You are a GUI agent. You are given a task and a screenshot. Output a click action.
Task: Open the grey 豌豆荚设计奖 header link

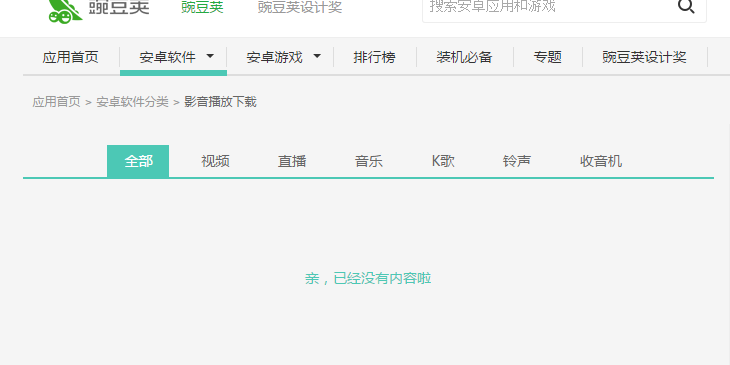(x=300, y=7)
